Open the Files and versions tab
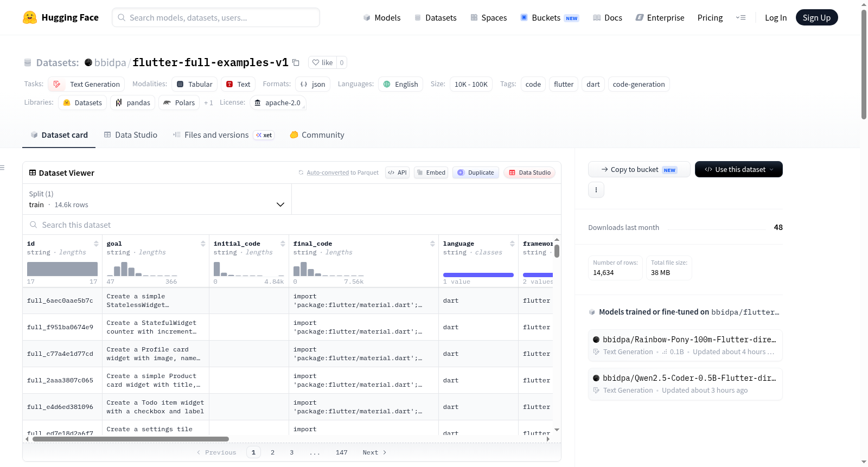The height and width of the screenshot is (467, 868). click(x=224, y=135)
